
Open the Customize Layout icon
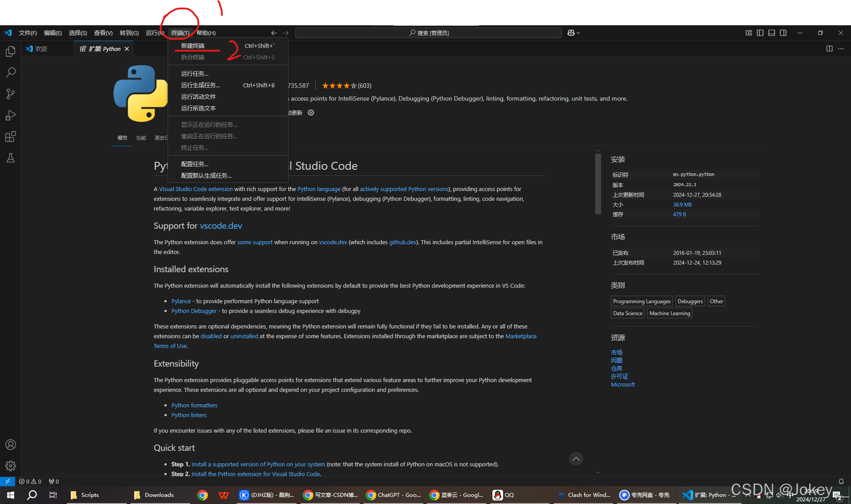click(749, 33)
